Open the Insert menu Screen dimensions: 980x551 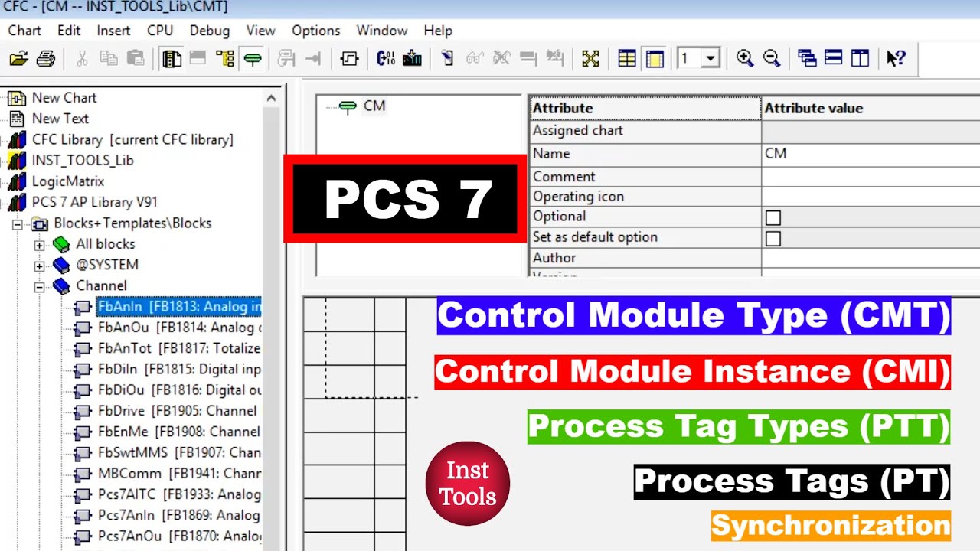(113, 31)
